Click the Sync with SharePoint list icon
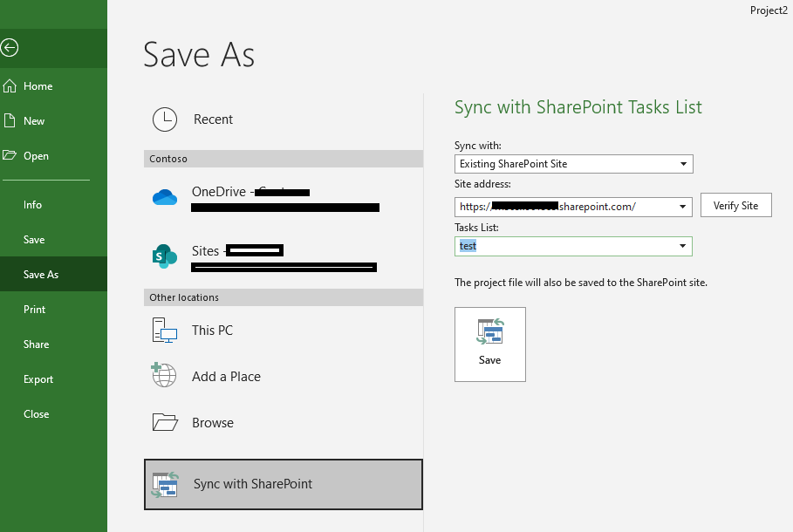Screen dimensions: 793x532 [x=165, y=484]
